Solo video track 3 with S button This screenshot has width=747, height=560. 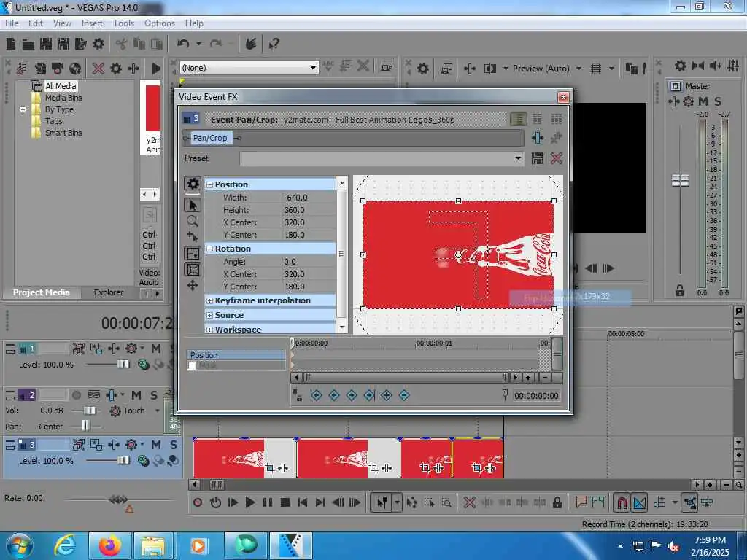click(174, 445)
